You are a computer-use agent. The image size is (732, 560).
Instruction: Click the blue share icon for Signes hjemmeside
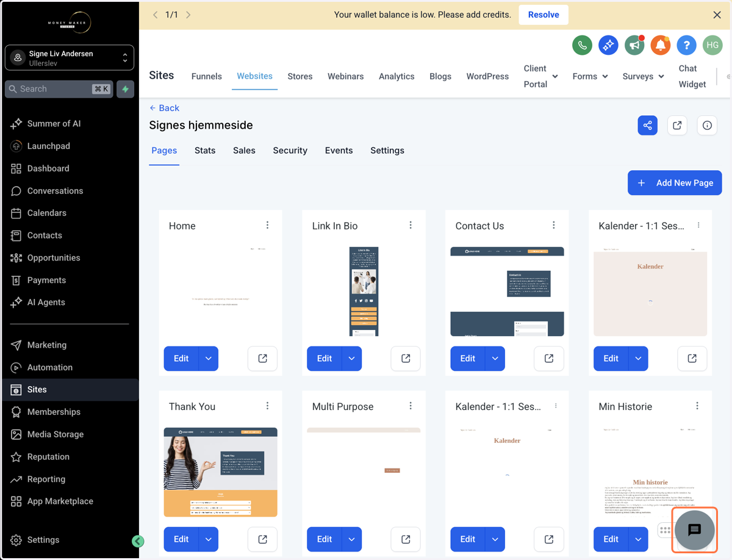click(648, 125)
